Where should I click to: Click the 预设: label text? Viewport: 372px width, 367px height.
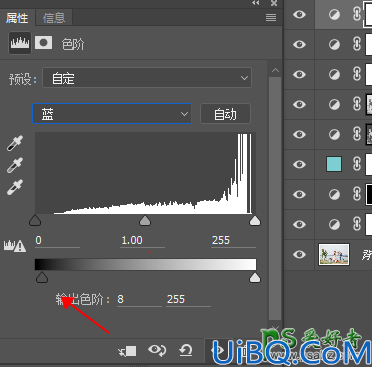pyautogui.click(x=23, y=79)
